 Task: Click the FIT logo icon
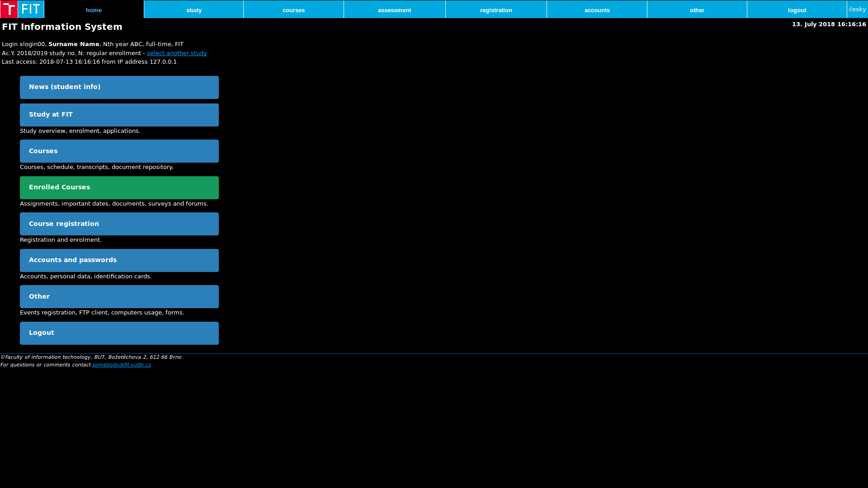pos(22,9)
